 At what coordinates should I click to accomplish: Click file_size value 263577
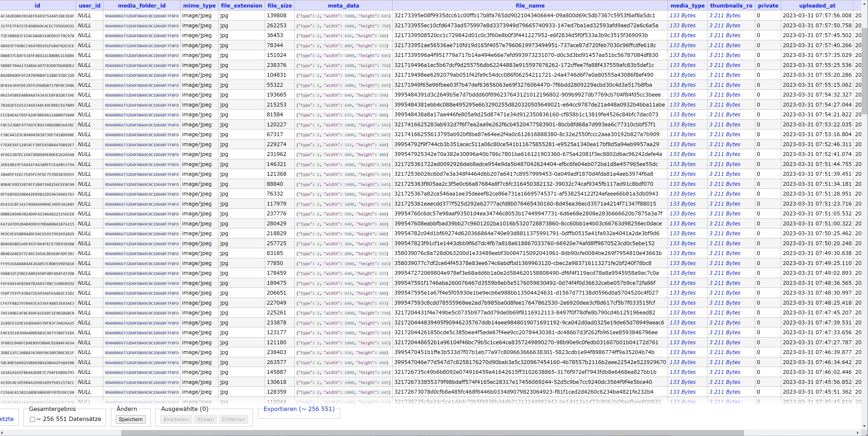pyautogui.click(x=277, y=362)
